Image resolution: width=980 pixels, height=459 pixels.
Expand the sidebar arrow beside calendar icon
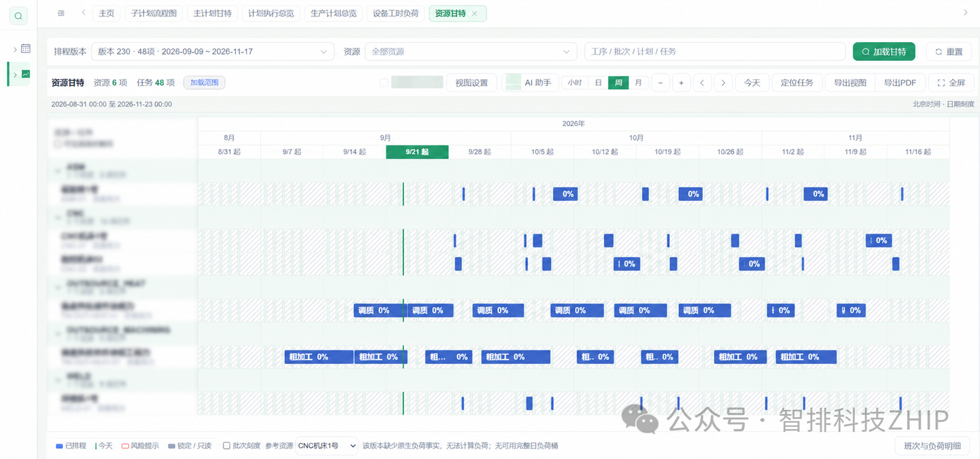click(15, 49)
